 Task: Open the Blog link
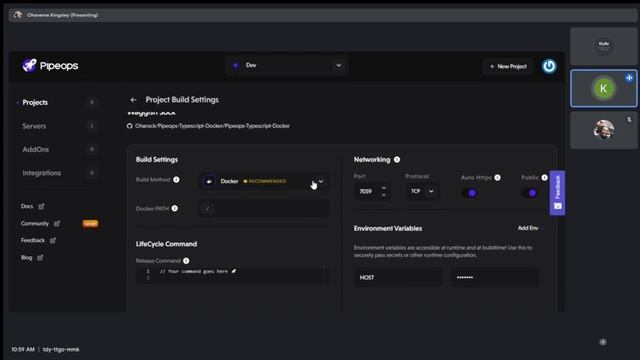[27, 258]
